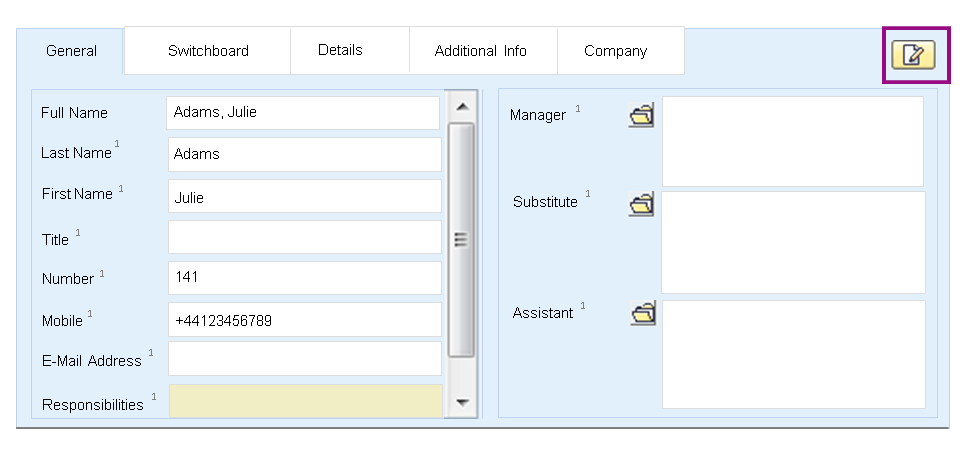
Task: Click the scrollbar down arrow
Action: [462, 403]
